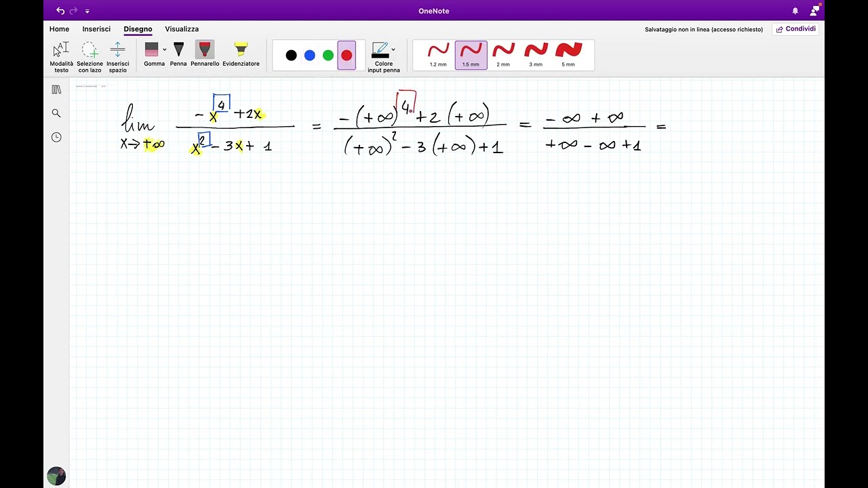Click the webcam thumbnail in corner

click(x=56, y=476)
